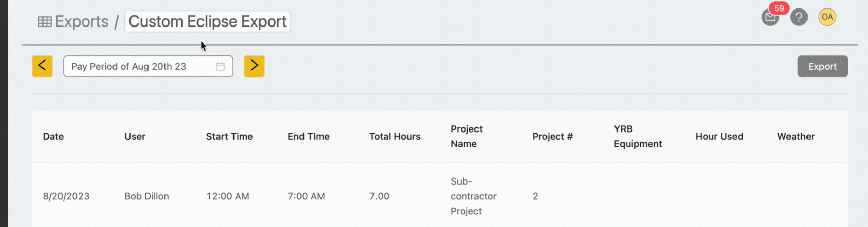The height and width of the screenshot is (227, 868).
Task: Select the Bob Dillon user cell
Action: pyautogui.click(x=146, y=196)
